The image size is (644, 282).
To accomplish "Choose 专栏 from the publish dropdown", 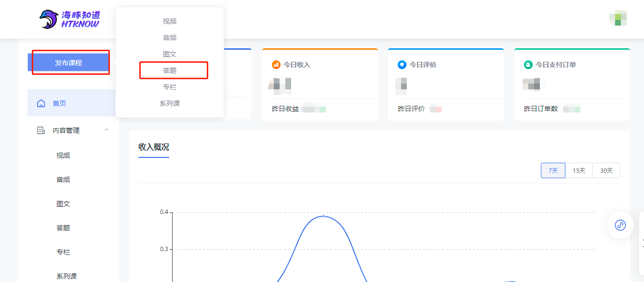I will point(170,87).
